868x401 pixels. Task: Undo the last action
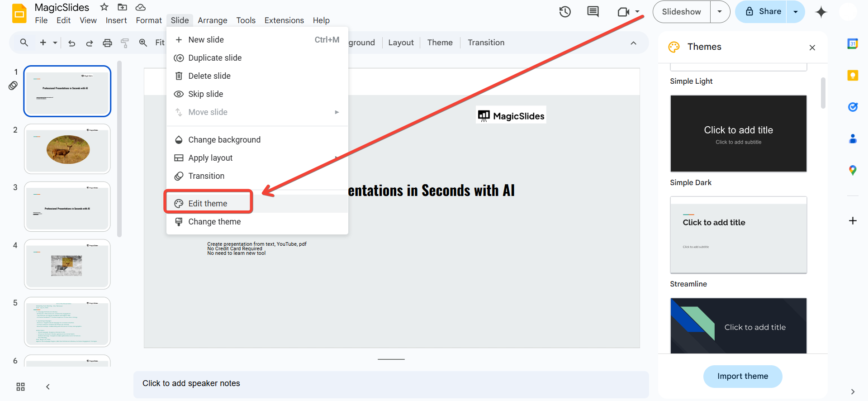[71, 43]
